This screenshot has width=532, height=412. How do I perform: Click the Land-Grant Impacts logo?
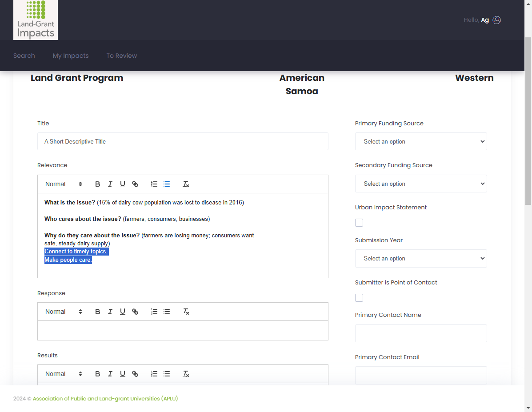pos(36,20)
